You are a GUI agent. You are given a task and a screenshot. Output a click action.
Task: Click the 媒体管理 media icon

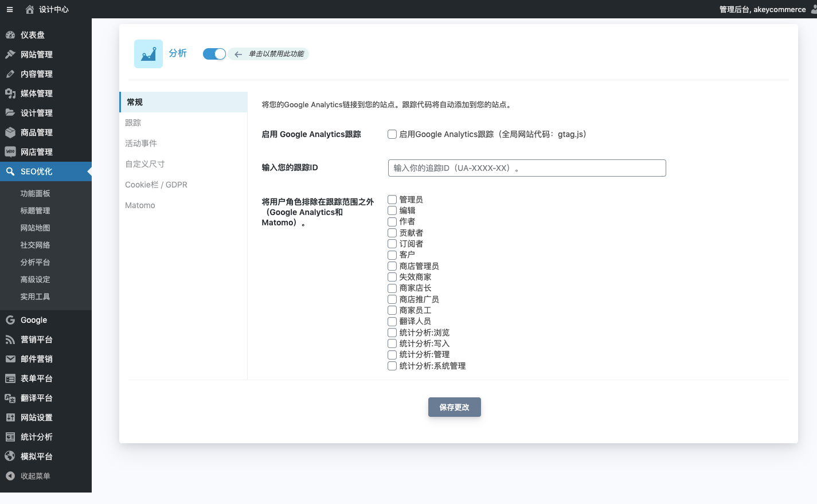coord(10,93)
